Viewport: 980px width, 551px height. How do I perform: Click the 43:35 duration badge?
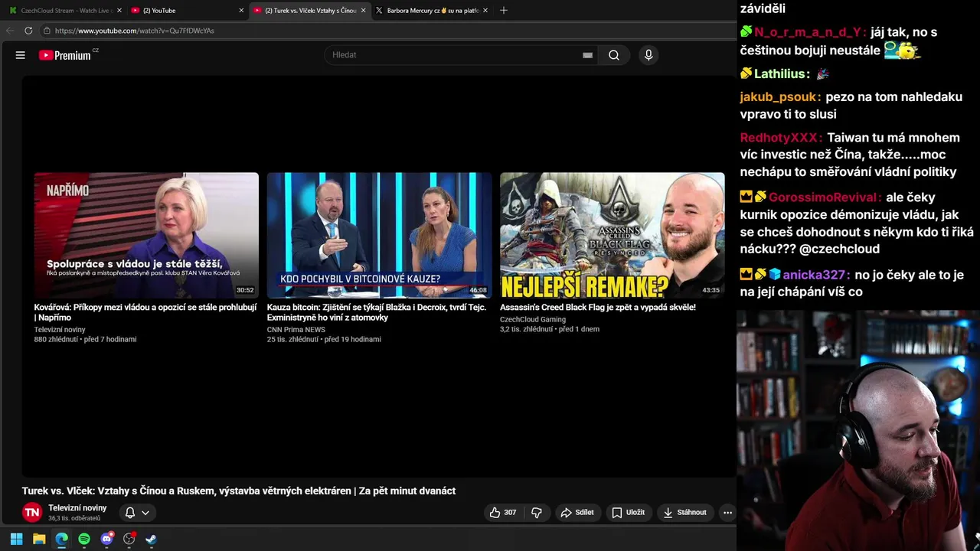point(710,291)
